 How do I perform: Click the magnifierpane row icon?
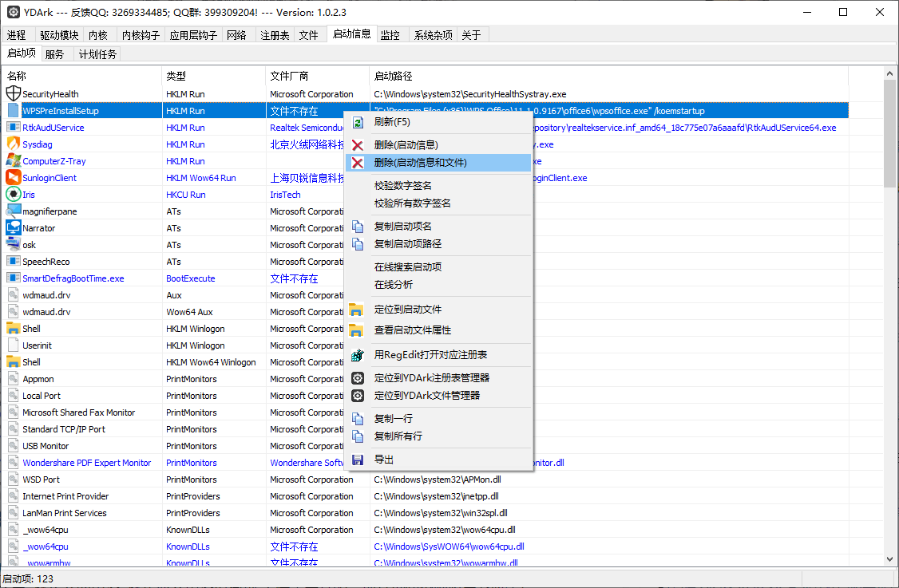tap(14, 211)
